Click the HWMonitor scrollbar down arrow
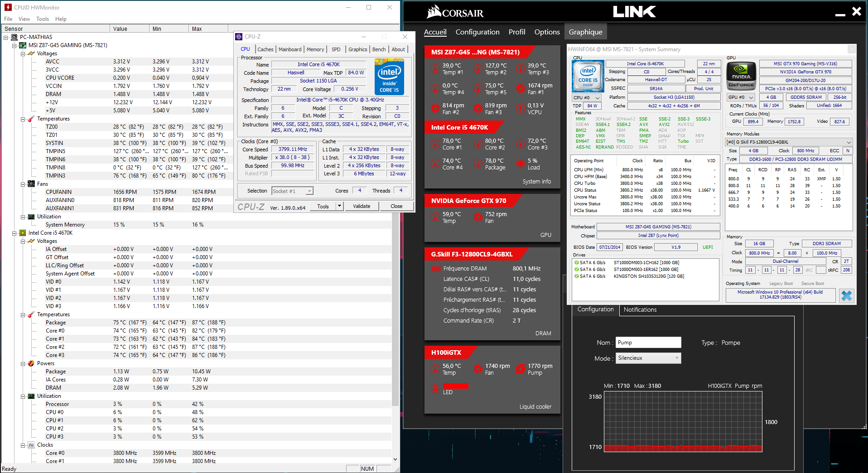 click(395, 459)
